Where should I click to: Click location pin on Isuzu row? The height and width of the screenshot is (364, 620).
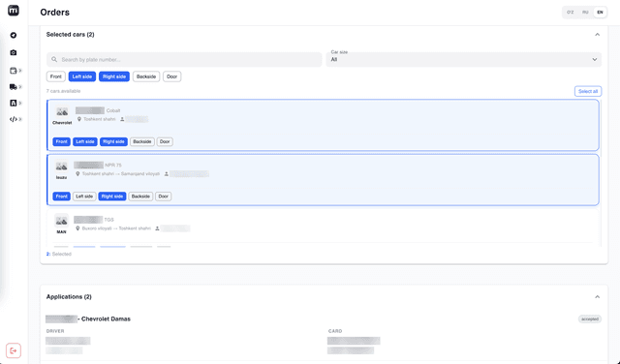point(77,174)
